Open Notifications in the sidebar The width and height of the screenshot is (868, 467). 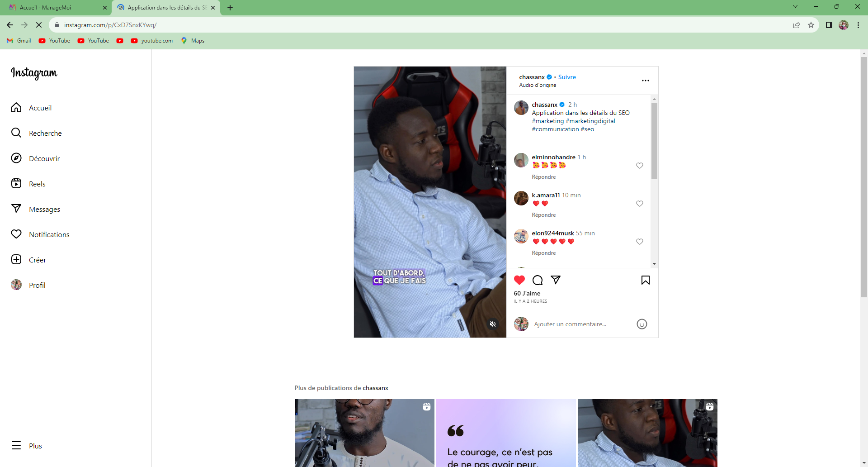point(49,234)
